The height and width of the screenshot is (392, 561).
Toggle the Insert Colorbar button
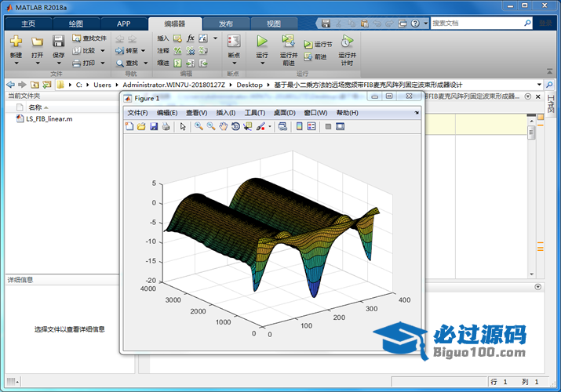pyautogui.click(x=299, y=126)
